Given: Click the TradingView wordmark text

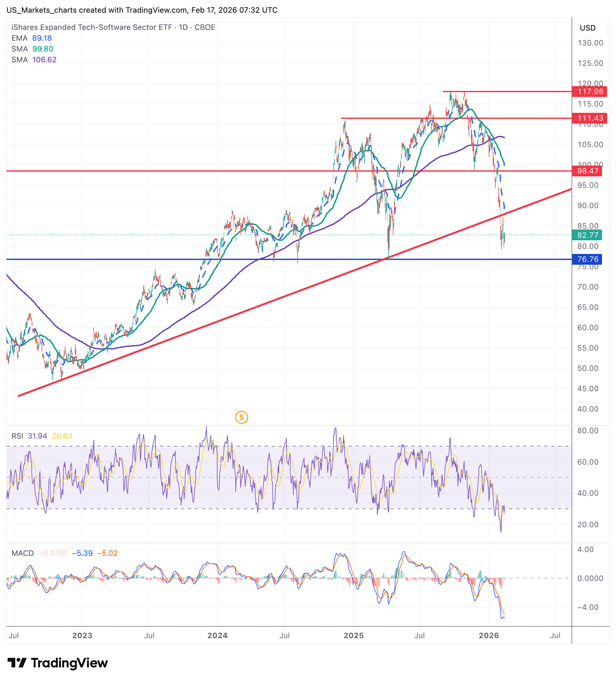Looking at the screenshot, I should [69, 663].
